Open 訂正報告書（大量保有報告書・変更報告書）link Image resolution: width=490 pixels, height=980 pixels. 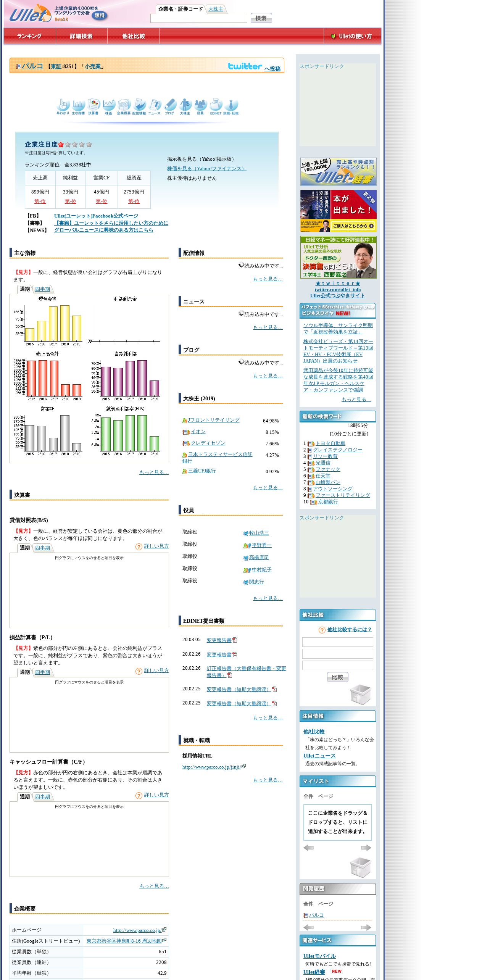point(246,672)
